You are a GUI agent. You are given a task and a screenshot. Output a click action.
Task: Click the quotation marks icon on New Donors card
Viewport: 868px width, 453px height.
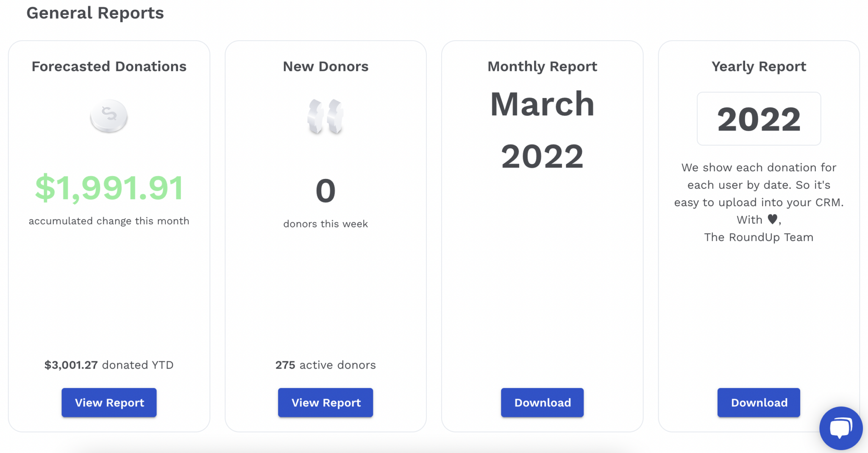pos(325,116)
